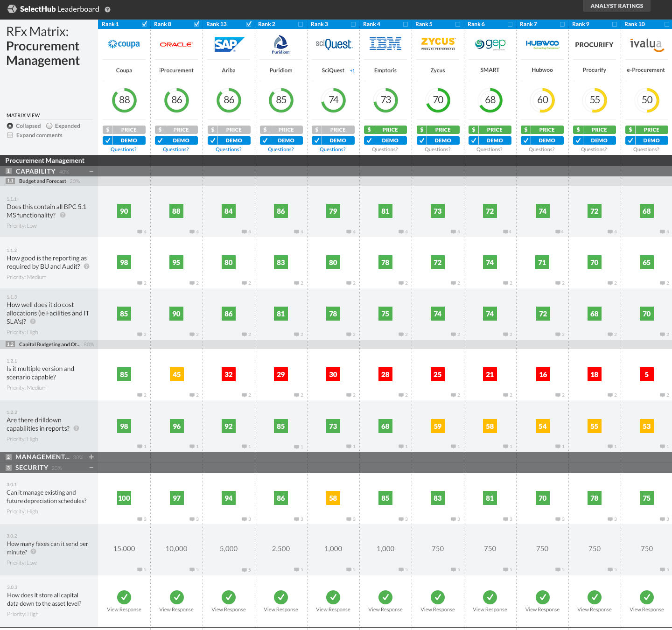The width and height of the screenshot is (672, 630).
Task: Open help icon for BPC 5.1 question
Action: [x=63, y=215]
